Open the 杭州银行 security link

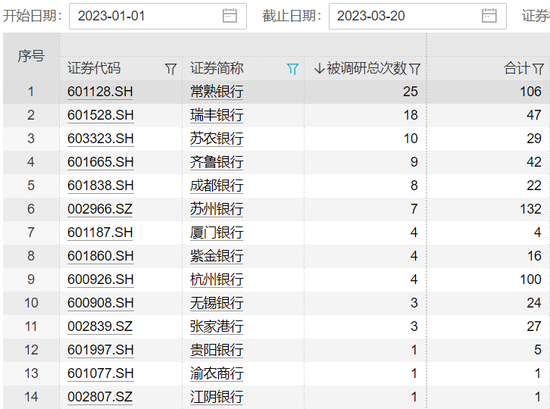pyautogui.click(x=216, y=280)
